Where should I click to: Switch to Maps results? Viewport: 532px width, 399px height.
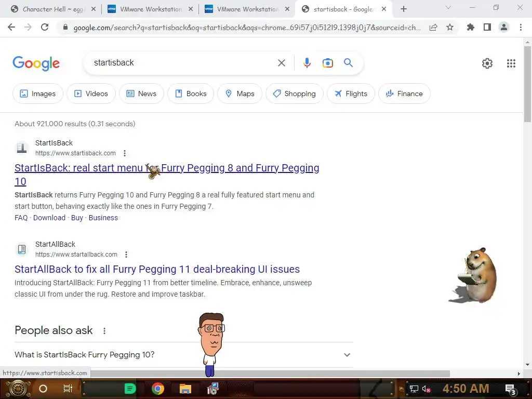click(240, 94)
